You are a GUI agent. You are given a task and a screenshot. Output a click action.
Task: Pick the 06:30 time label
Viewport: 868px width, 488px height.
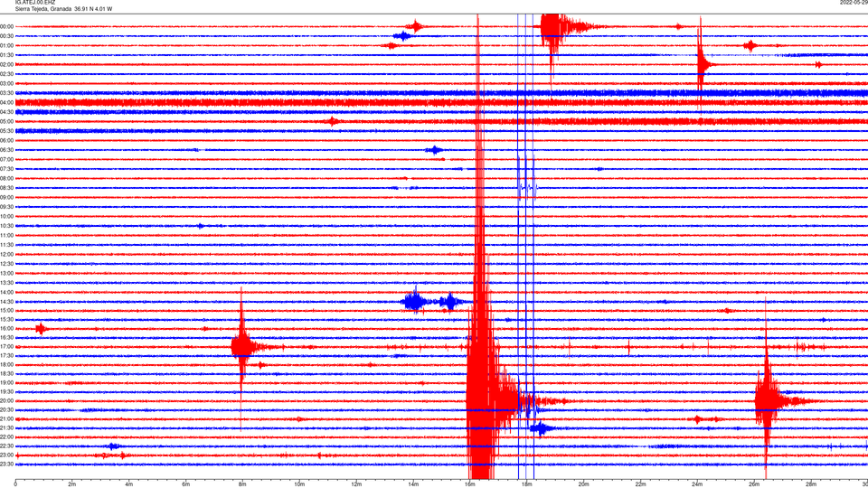click(x=6, y=150)
